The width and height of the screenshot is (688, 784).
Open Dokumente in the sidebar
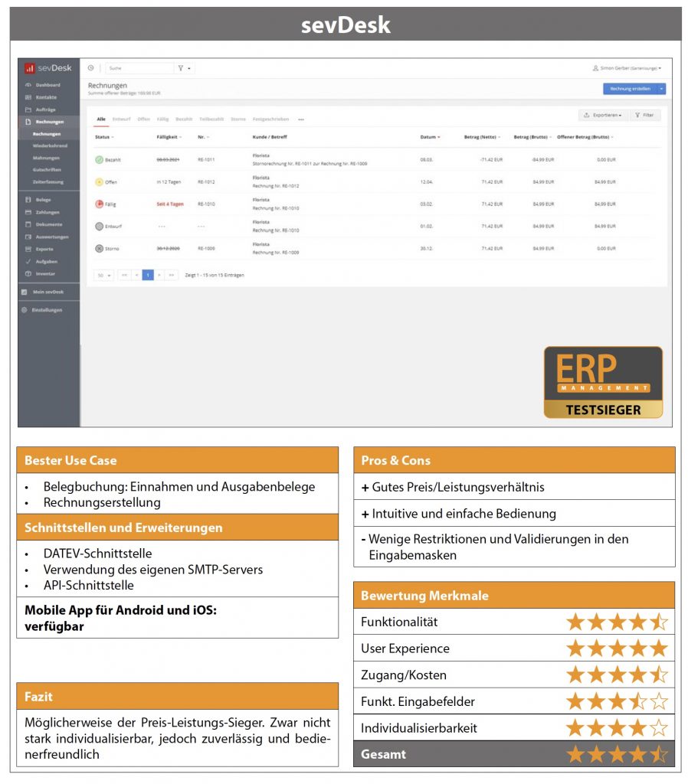point(48,224)
